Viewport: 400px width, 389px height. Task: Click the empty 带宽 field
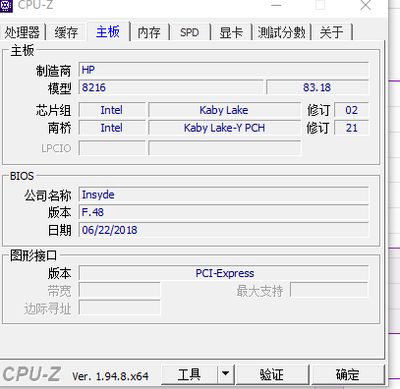120,291
